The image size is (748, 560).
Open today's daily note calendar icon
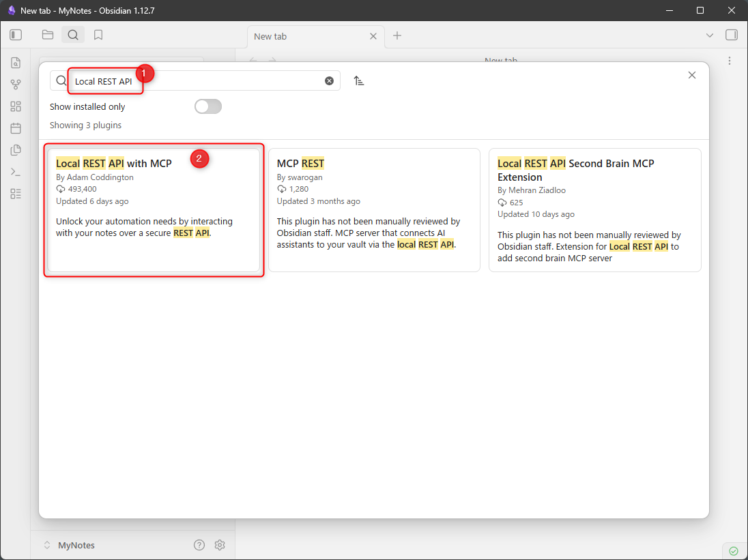16,128
